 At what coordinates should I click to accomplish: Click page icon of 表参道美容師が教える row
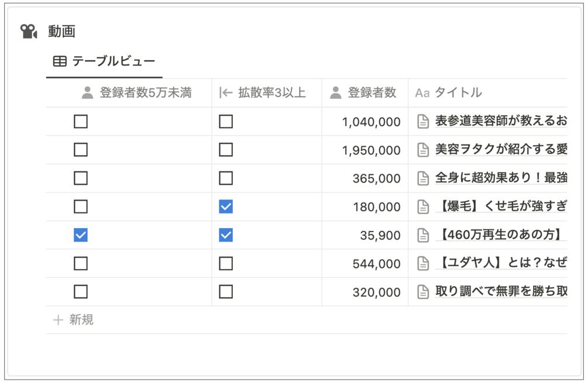(x=423, y=122)
